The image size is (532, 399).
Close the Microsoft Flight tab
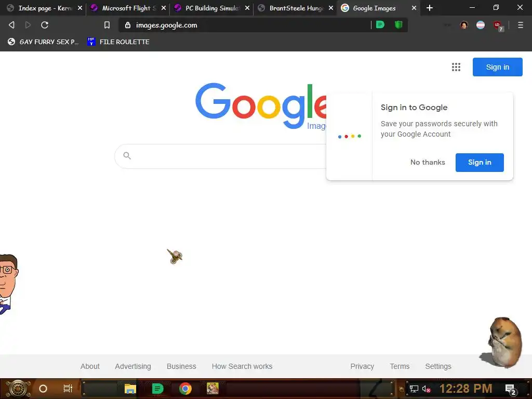click(164, 8)
